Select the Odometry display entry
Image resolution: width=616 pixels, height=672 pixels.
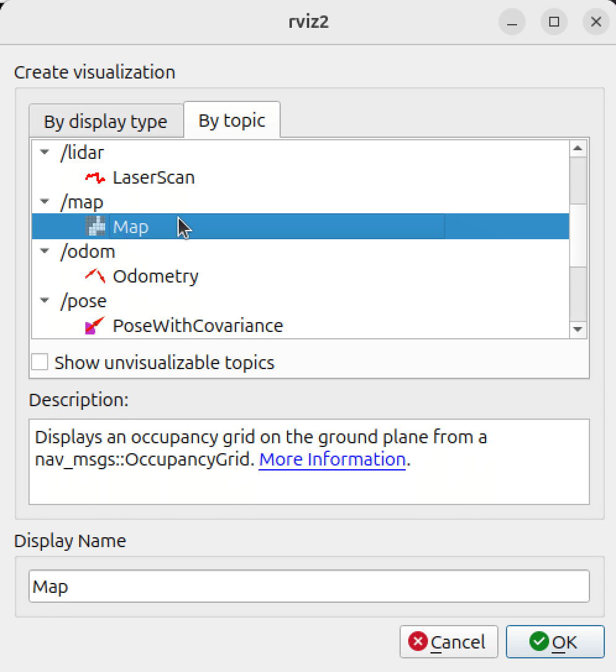coord(156,276)
